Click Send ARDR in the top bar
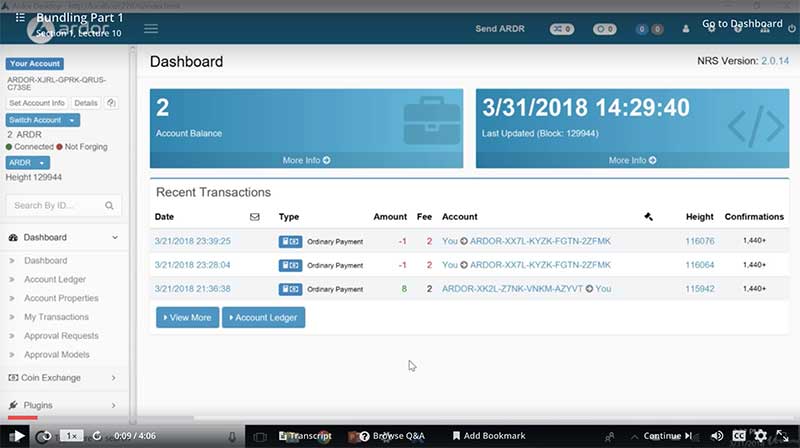The image size is (800, 448). pyautogui.click(x=499, y=29)
